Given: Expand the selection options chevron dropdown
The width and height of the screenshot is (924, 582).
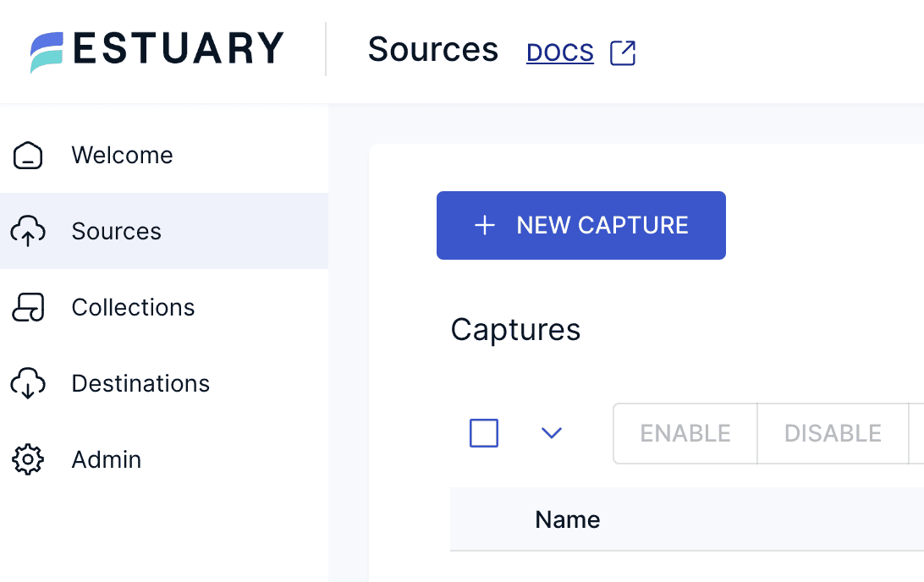Looking at the screenshot, I should (x=552, y=433).
